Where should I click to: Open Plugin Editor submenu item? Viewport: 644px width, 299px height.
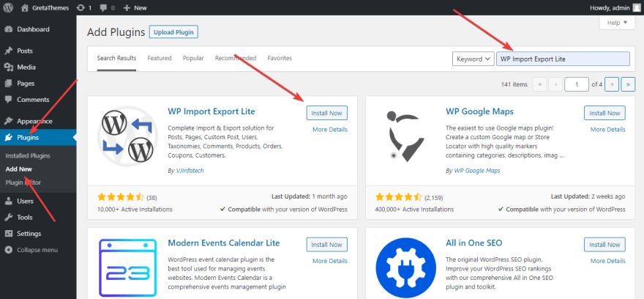point(23,182)
